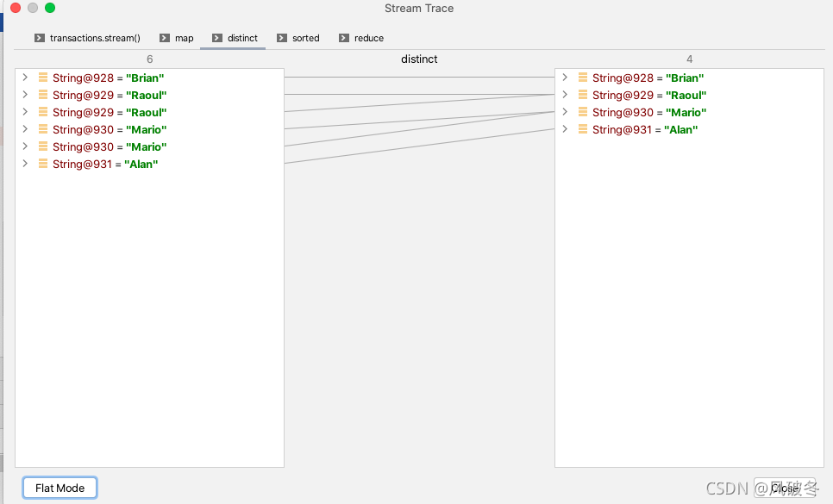The width and height of the screenshot is (833, 504).
Task: Click the orange icon beside String@928 "Brian"
Action: (42, 78)
